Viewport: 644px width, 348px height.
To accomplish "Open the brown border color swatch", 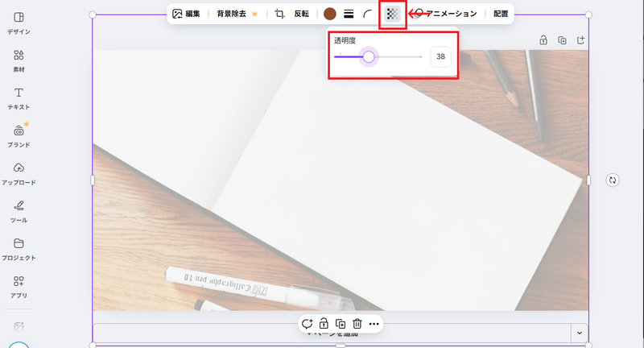I will point(330,14).
